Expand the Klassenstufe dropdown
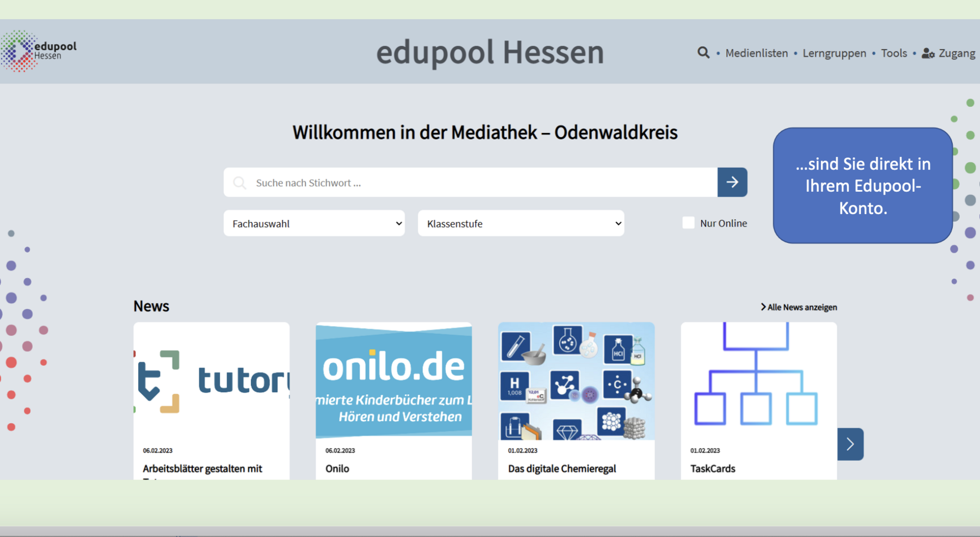Image resolution: width=980 pixels, height=537 pixels. pos(521,223)
